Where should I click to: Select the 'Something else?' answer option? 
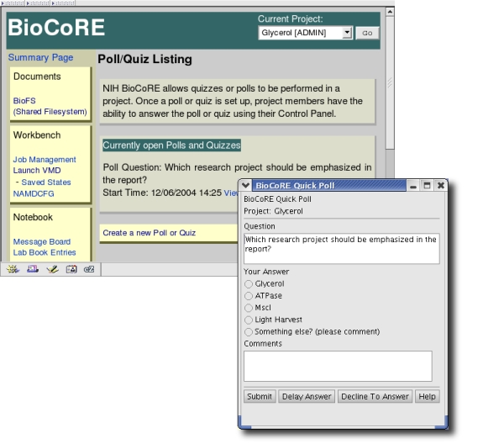(249, 331)
